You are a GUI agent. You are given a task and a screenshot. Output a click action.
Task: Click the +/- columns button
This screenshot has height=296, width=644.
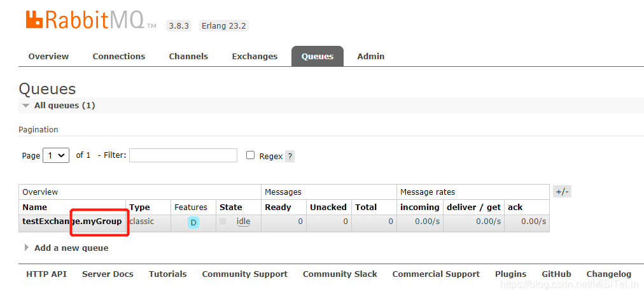563,192
